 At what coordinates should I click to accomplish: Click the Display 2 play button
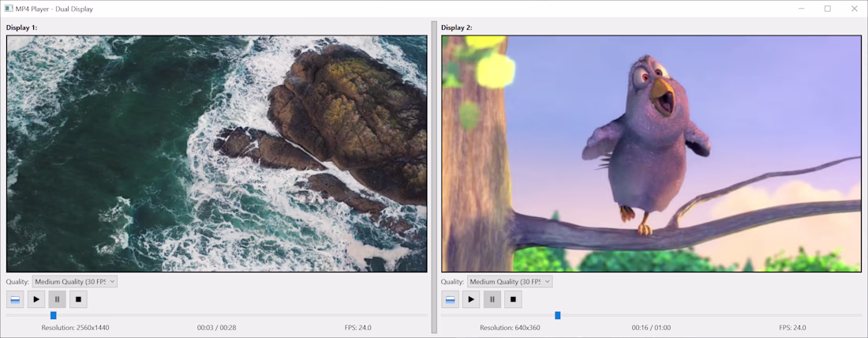[471, 299]
